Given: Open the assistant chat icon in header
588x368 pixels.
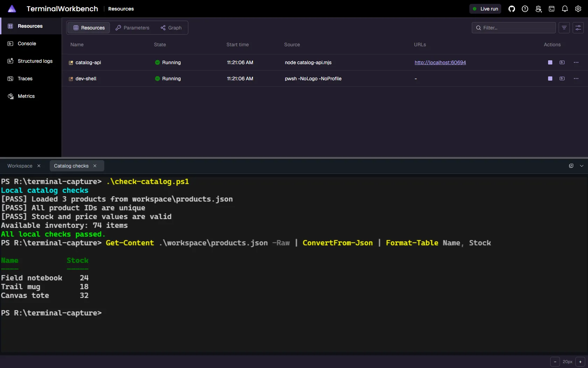Looking at the screenshot, I should 538,9.
